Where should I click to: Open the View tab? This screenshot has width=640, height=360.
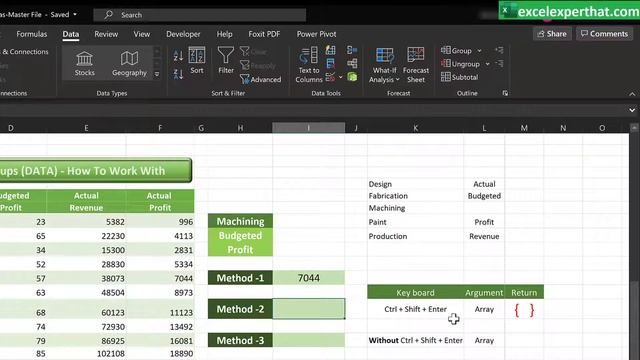142,34
